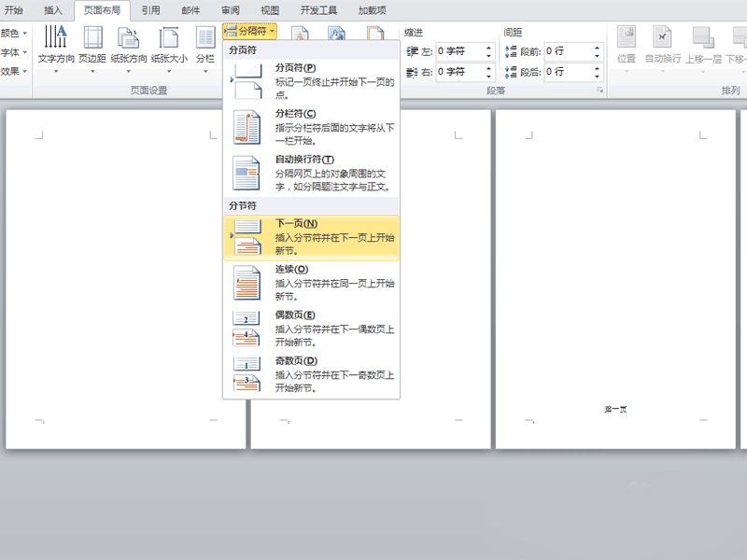This screenshot has width=747, height=560.
Task: Click the Paper Size (纸张大小) icon
Action: (x=169, y=37)
